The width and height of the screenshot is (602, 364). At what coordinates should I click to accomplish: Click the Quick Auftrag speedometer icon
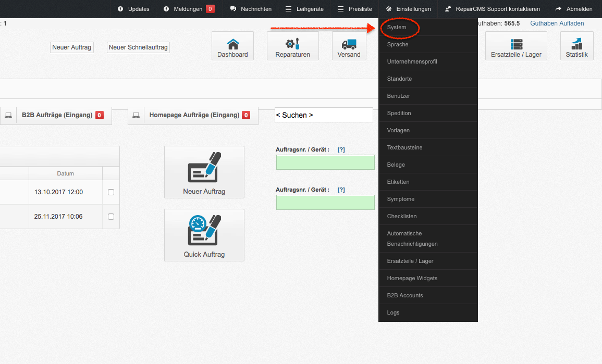click(x=204, y=230)
